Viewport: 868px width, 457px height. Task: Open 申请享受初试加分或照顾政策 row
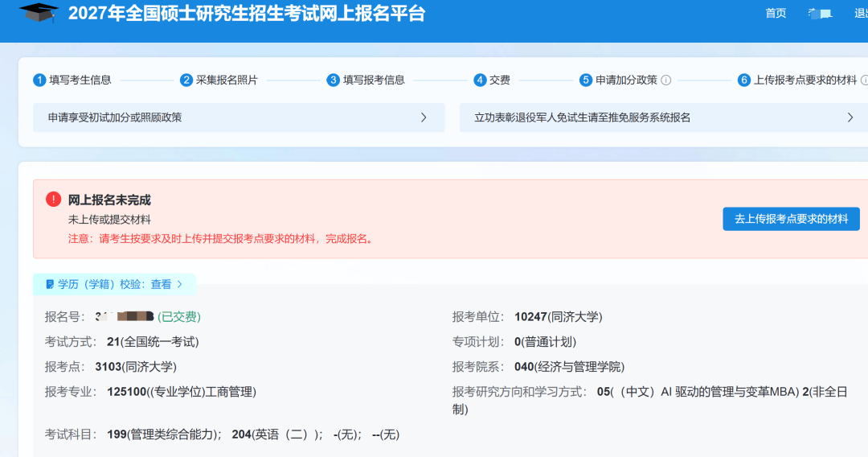pyautogui.click(x=239, y=117)
